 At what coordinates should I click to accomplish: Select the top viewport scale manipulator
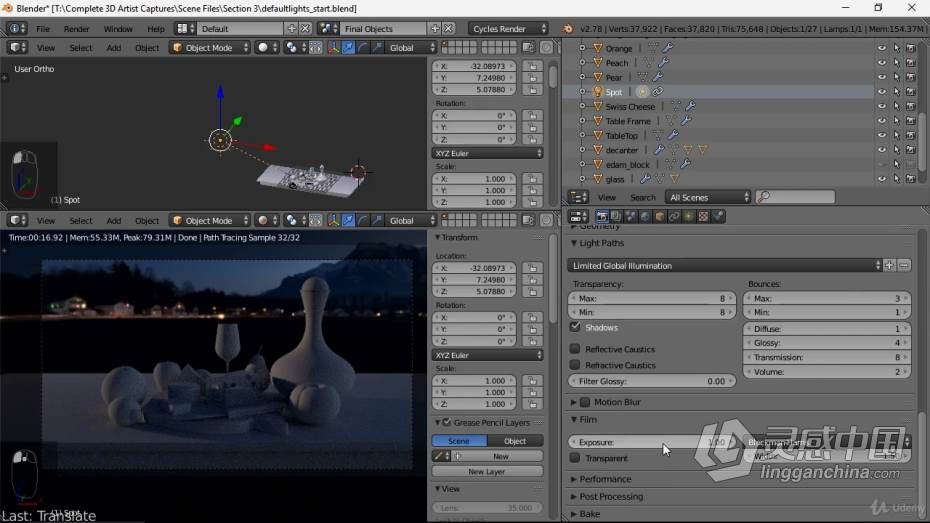(377, 47)
